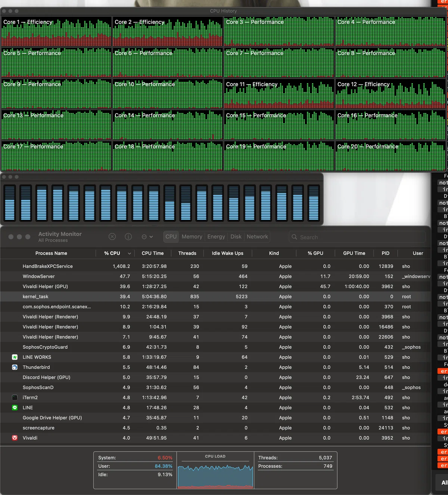Click the search magnifier icon

tap(294, 237)
